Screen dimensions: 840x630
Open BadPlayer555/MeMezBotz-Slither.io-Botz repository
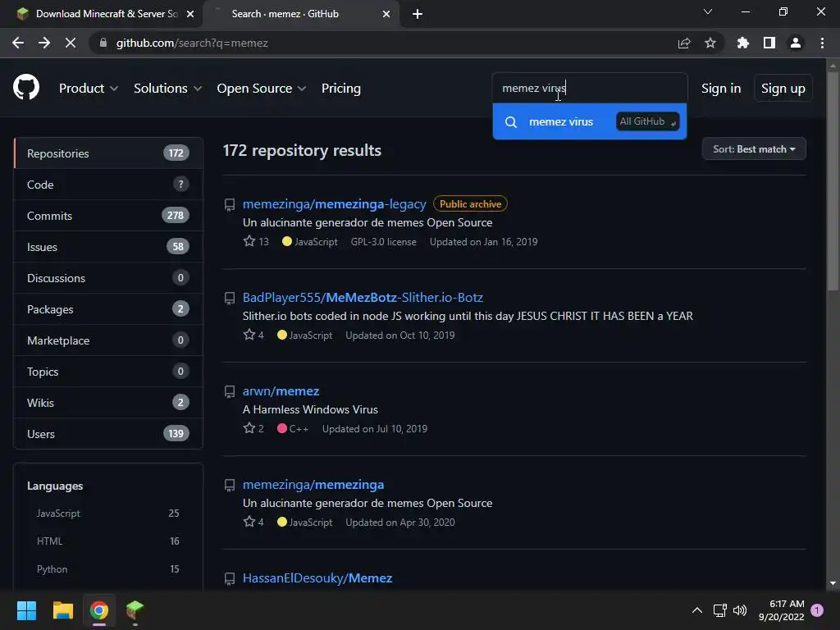pos(363,297)
